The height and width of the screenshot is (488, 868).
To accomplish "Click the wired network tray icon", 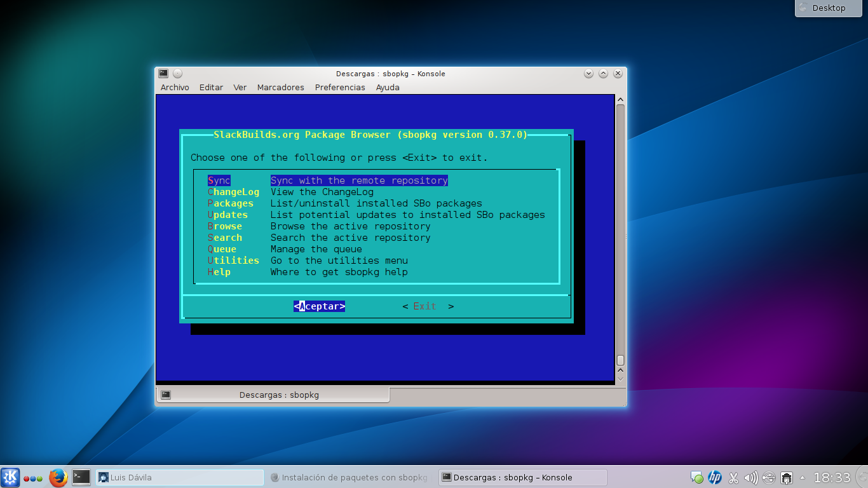I will (786, 477).
